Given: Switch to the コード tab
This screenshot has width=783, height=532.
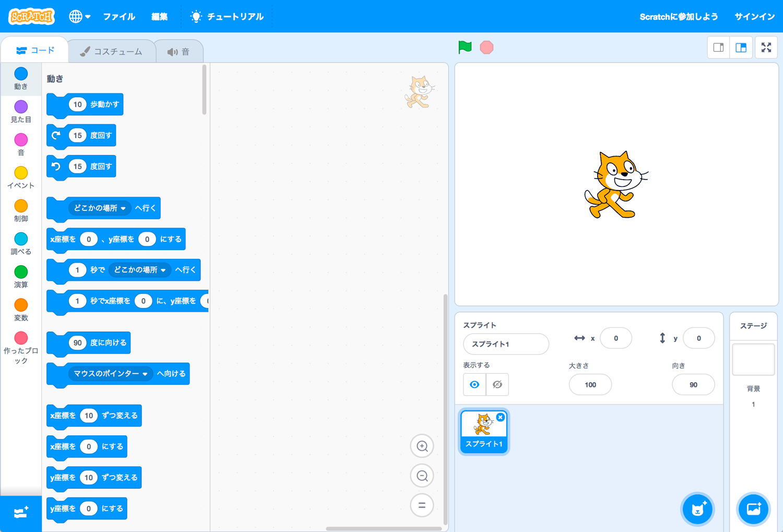Looking at the screenshot, I should (x=35, y=50).
